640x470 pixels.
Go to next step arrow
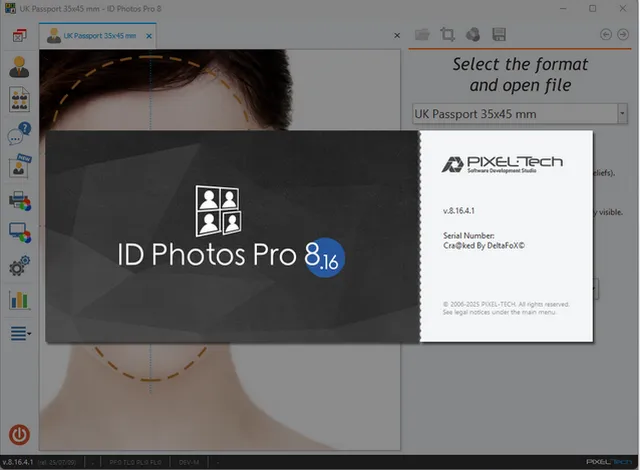pos(623,35)
